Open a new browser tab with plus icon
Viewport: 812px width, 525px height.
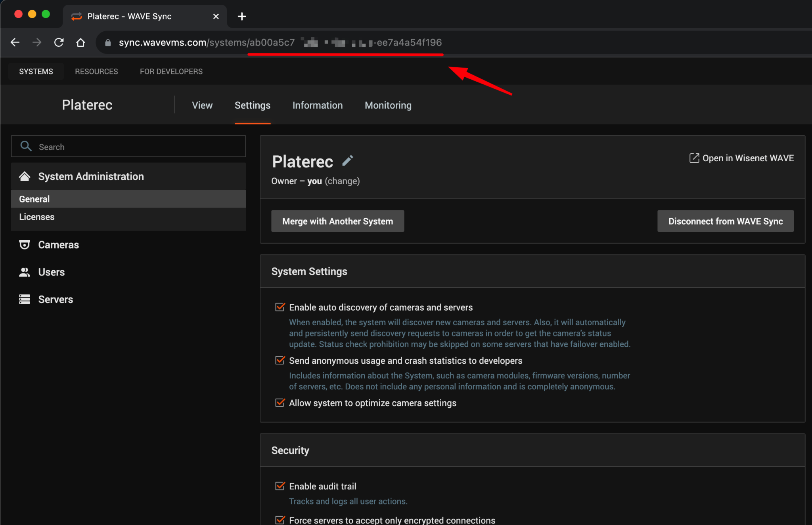pos(242,16)
